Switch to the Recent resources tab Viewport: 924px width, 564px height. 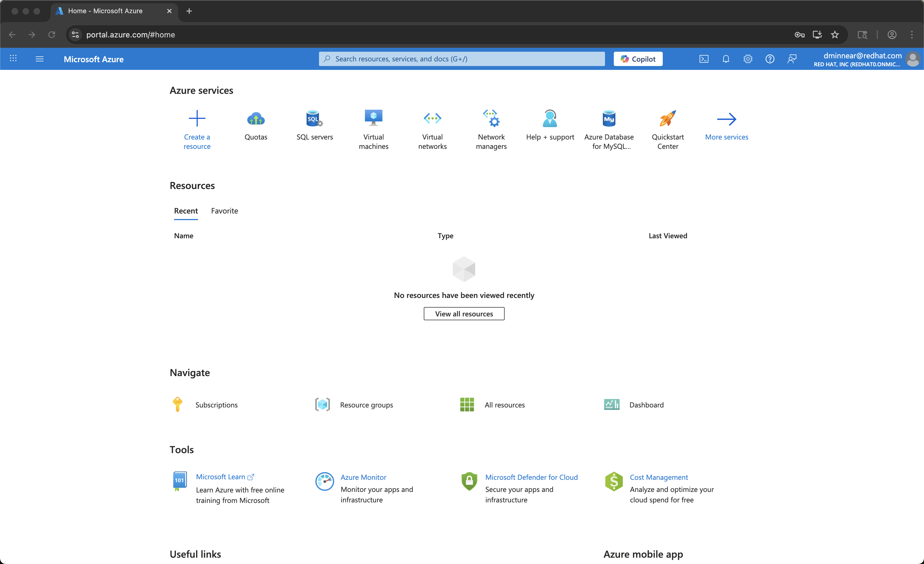click(x=186, y=211)
